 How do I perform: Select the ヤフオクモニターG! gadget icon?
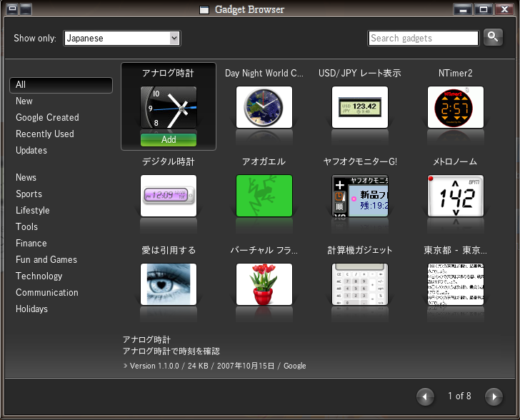(x=360, y=196)
